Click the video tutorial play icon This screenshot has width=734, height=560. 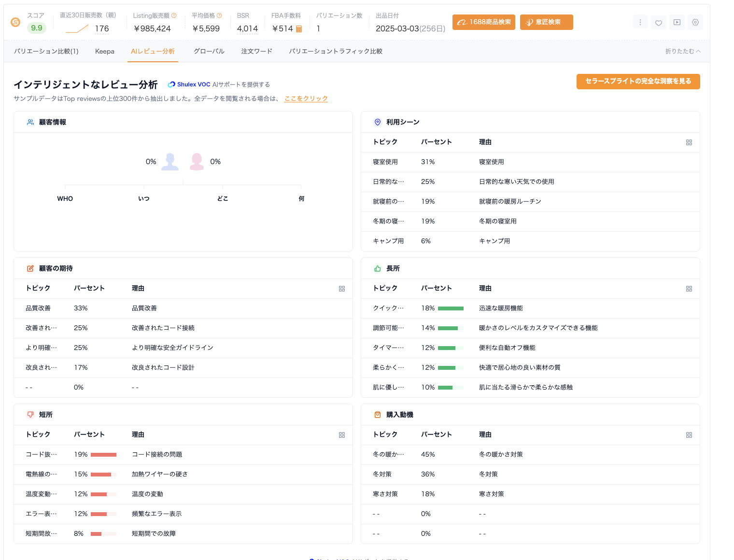pos(677,22)
